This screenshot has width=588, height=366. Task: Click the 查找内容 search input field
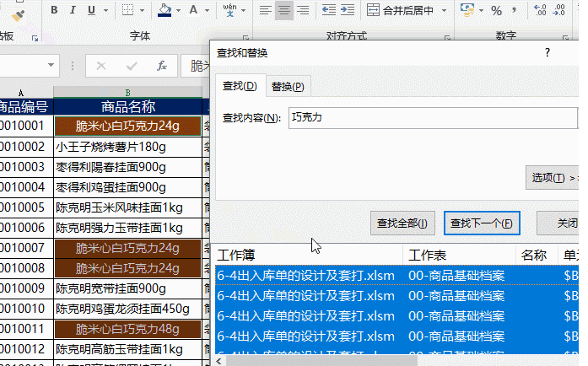(x=432, y=118)
